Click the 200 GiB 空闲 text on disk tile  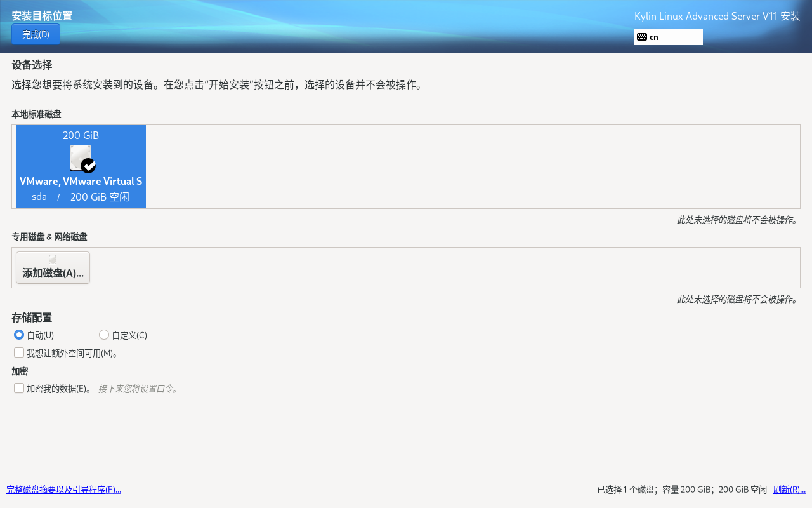click(x=100, y=197)
